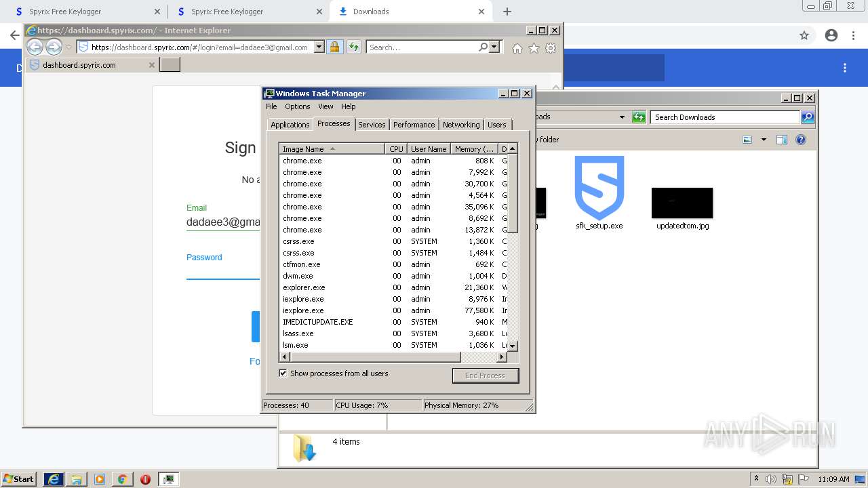
Task: Click the Search Downloads field
Action: point(725,117)
